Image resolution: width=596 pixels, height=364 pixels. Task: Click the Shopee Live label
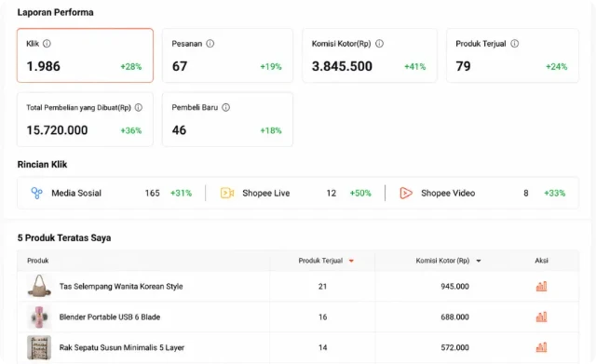266,193
